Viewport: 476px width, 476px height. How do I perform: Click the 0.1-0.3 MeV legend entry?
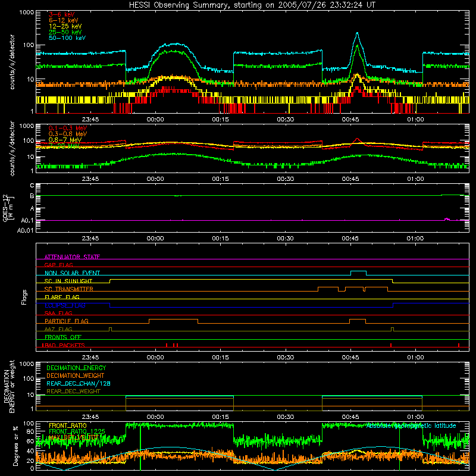(x=67, y=128)
